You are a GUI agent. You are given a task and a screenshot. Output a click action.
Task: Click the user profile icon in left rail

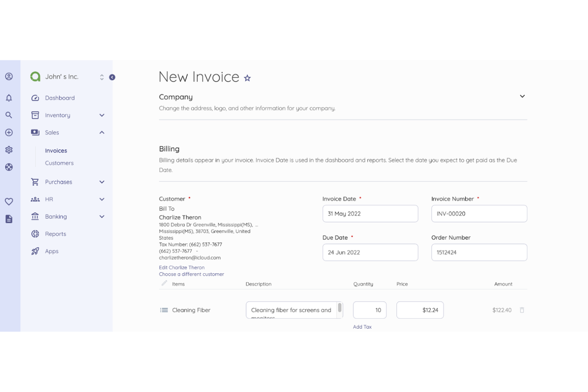9,77
